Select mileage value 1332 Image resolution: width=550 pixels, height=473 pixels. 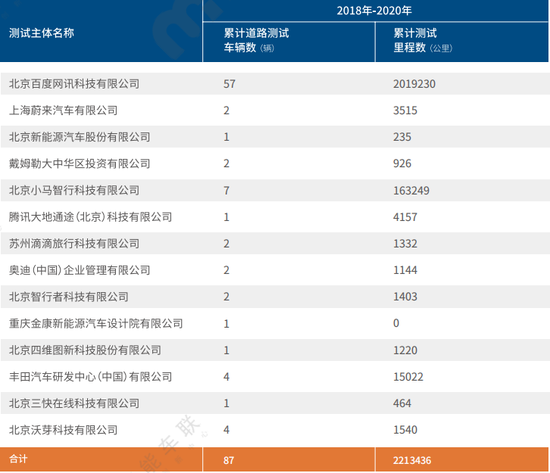pyautogui.click(x=405, y=244)
